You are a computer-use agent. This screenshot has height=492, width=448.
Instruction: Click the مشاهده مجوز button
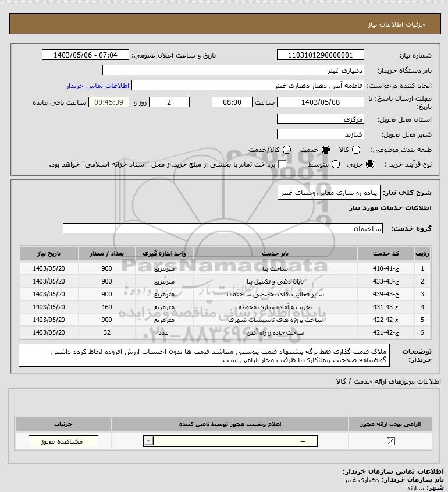(x=63, y=441)
